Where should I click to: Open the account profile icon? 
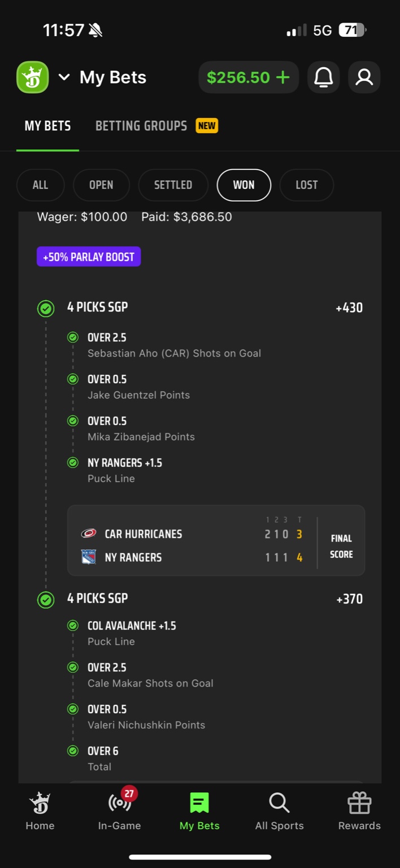tap(364, 77)
